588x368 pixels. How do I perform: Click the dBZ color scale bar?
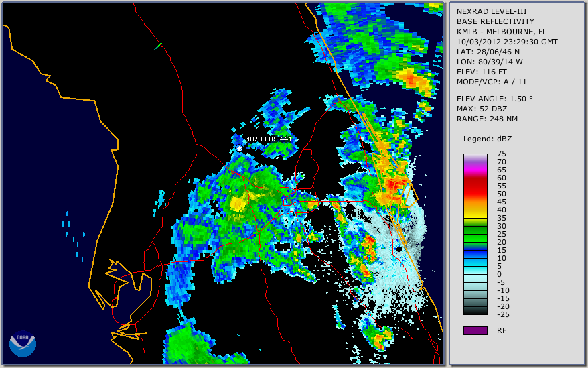[x=475, y=234]
